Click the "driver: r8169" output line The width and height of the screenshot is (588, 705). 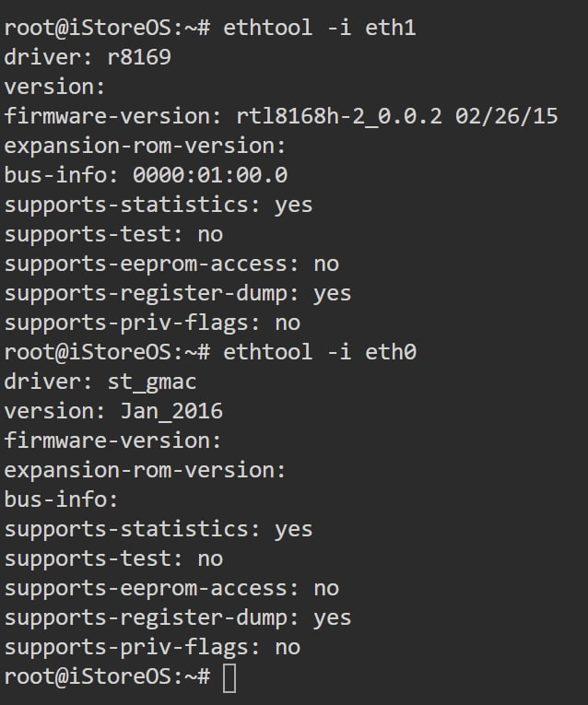pos(88,57)
